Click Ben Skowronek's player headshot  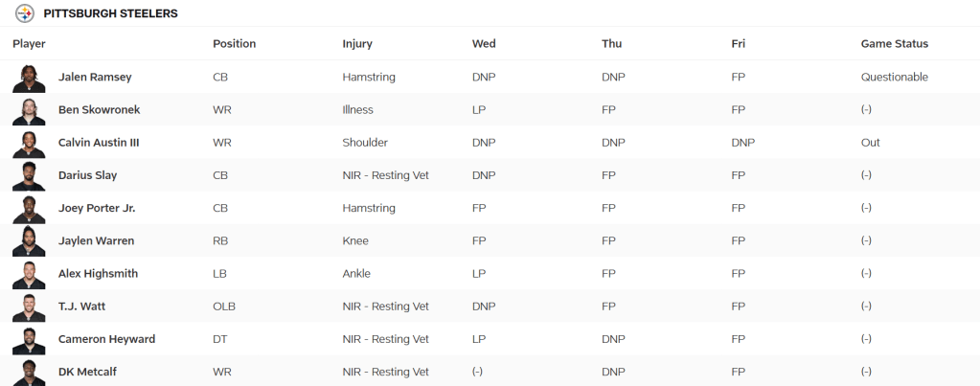click(29, 110)
